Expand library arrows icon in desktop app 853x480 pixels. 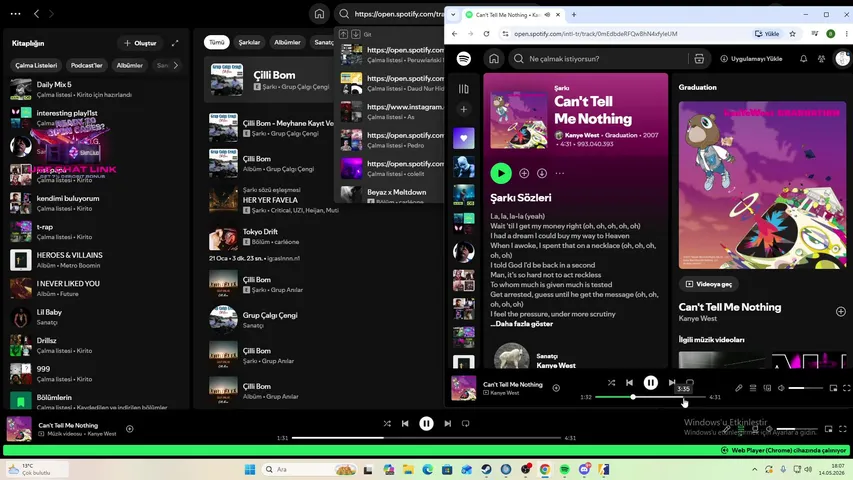pyautogui.click(x=175, y=43)
